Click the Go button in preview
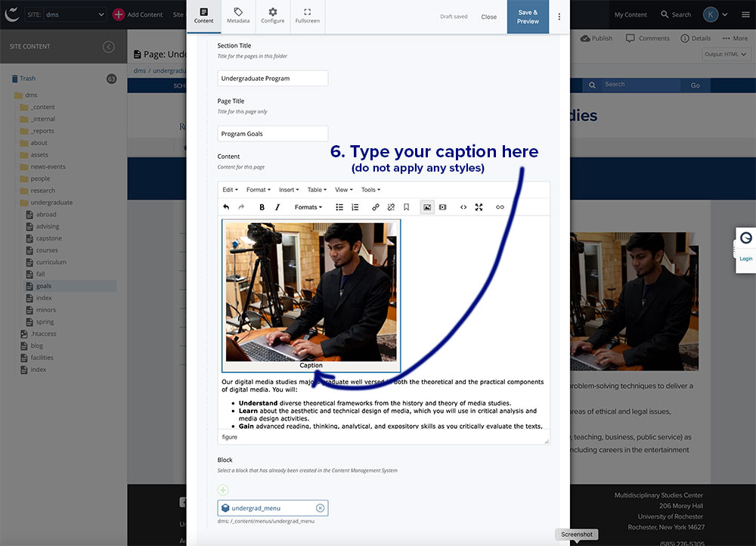The width and height of the screenshot is (756, 546). (695, 85)
